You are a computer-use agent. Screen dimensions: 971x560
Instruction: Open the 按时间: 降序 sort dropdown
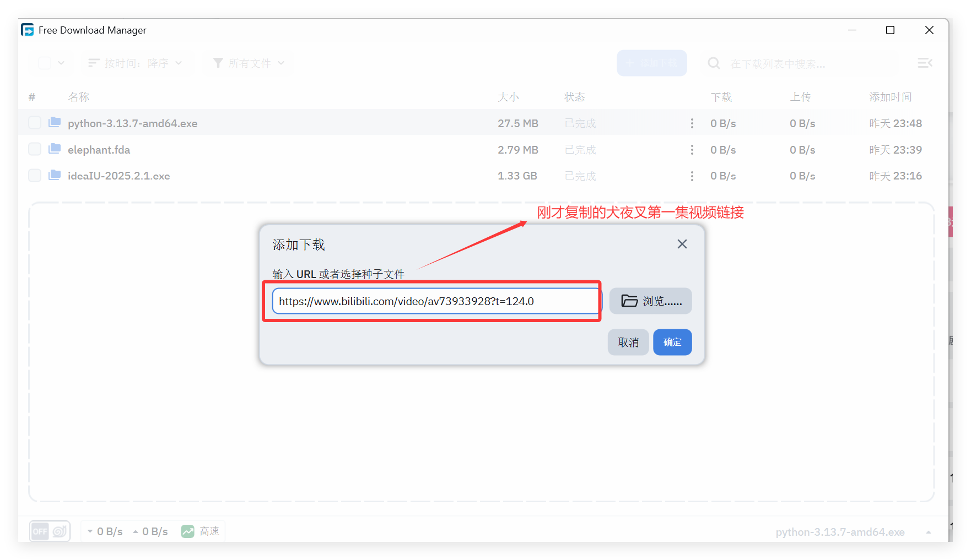tap(136, 63)
